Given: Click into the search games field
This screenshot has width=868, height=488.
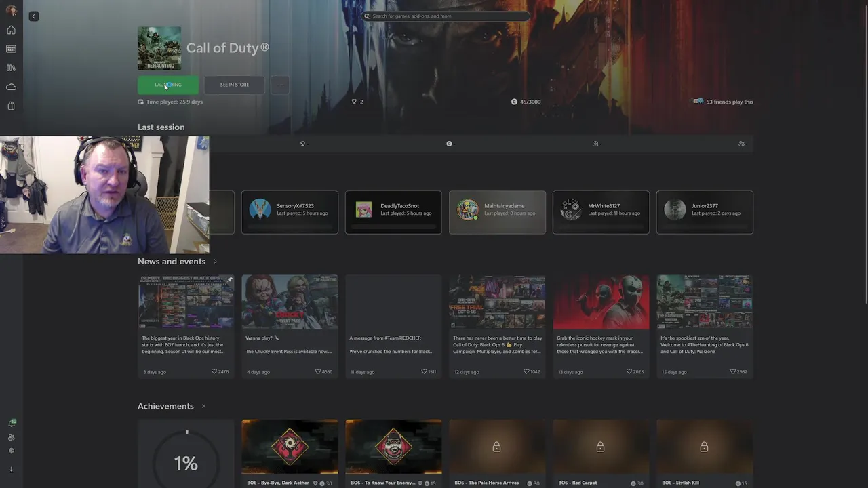Looking at the screenshot, I should point(446,16).
